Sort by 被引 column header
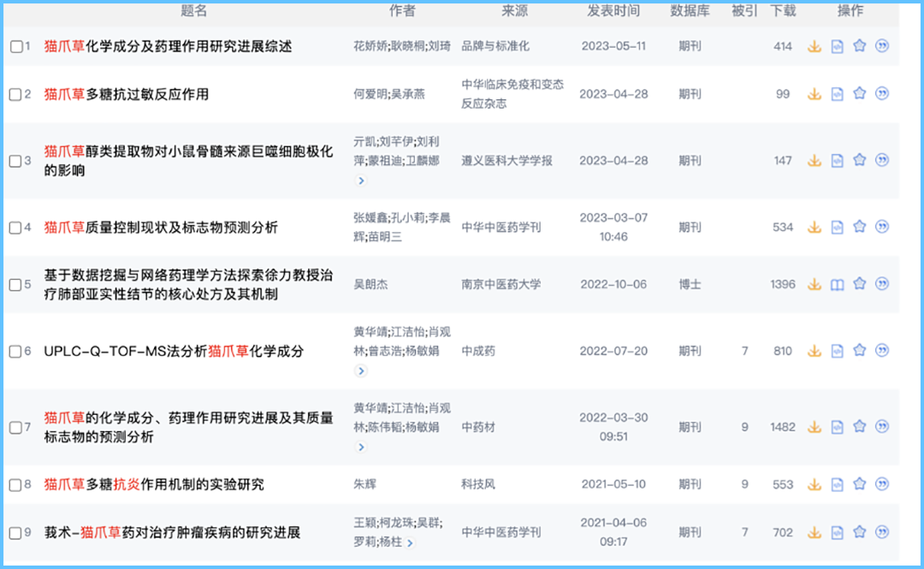Viewport: 924px width, 569px height. [x=744, y=10]
